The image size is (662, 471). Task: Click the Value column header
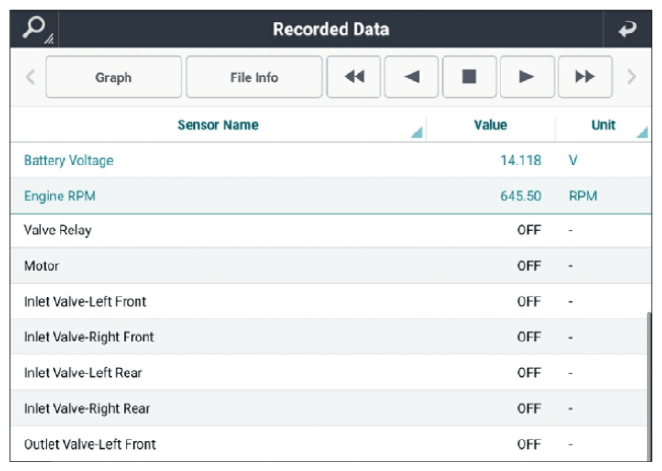point(490,125)
